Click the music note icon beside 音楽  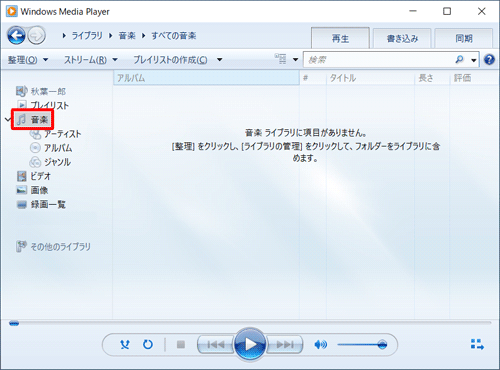(x=22, y=119)
